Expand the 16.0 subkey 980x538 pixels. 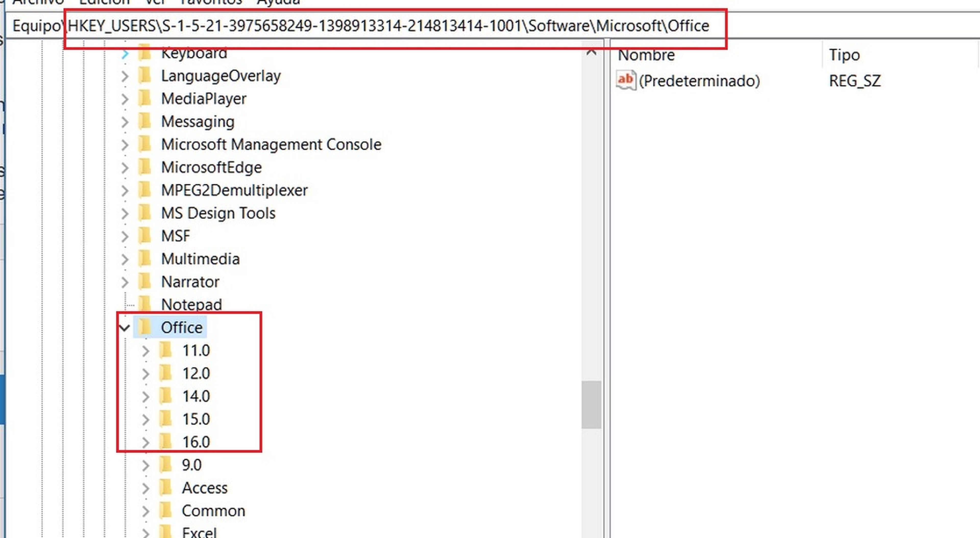pos(146,443)
